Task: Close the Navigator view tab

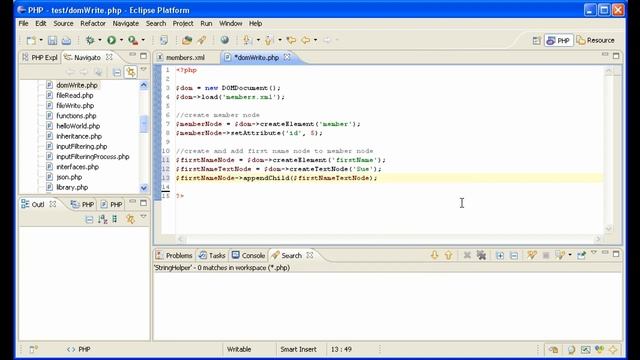Action: [109, 57]
